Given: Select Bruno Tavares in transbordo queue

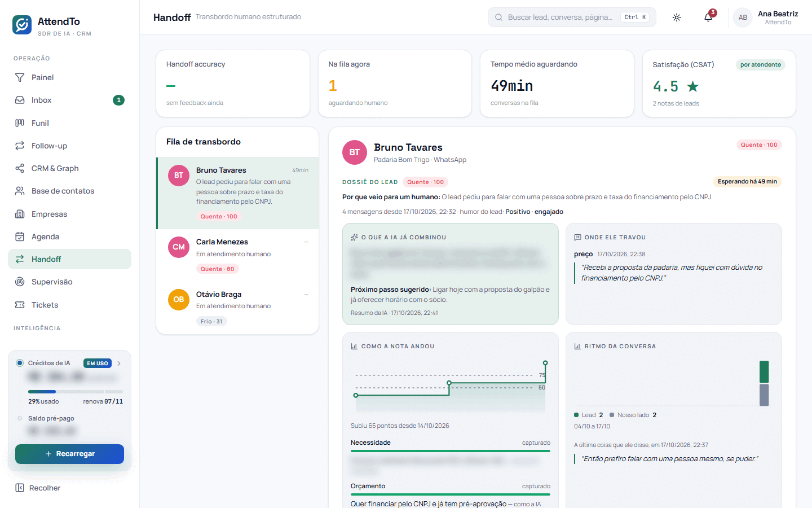Looking at the screenshot, I should click(x=237, y=193).
